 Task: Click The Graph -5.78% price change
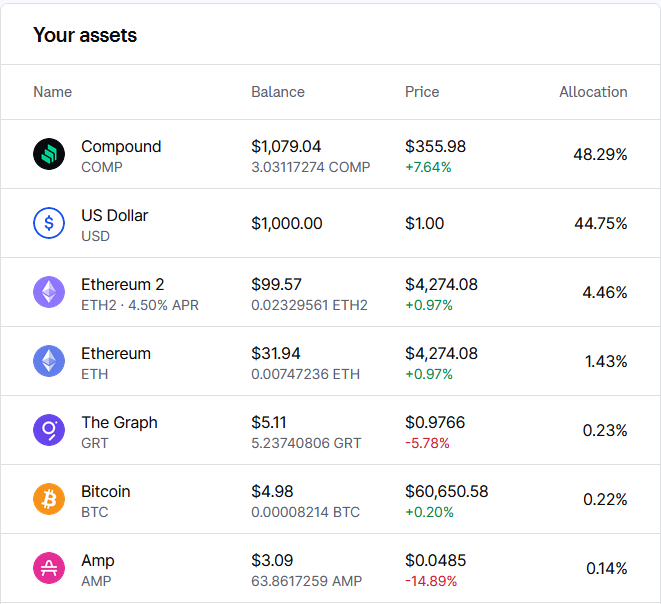point(427,443)
